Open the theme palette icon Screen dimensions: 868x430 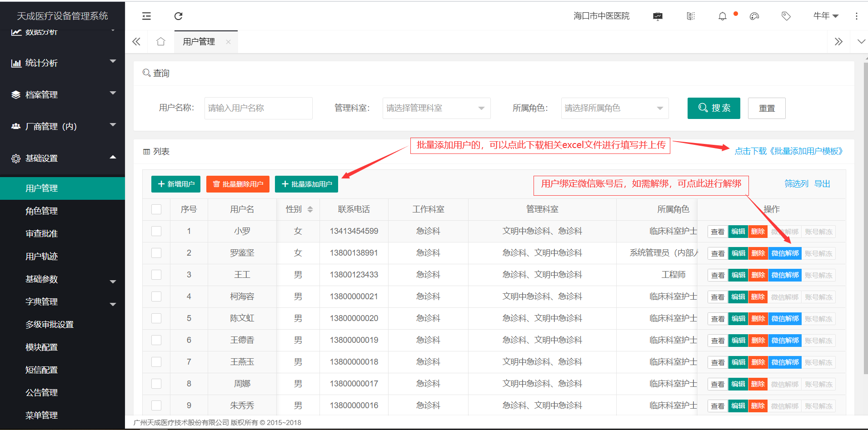click(754, 16)
